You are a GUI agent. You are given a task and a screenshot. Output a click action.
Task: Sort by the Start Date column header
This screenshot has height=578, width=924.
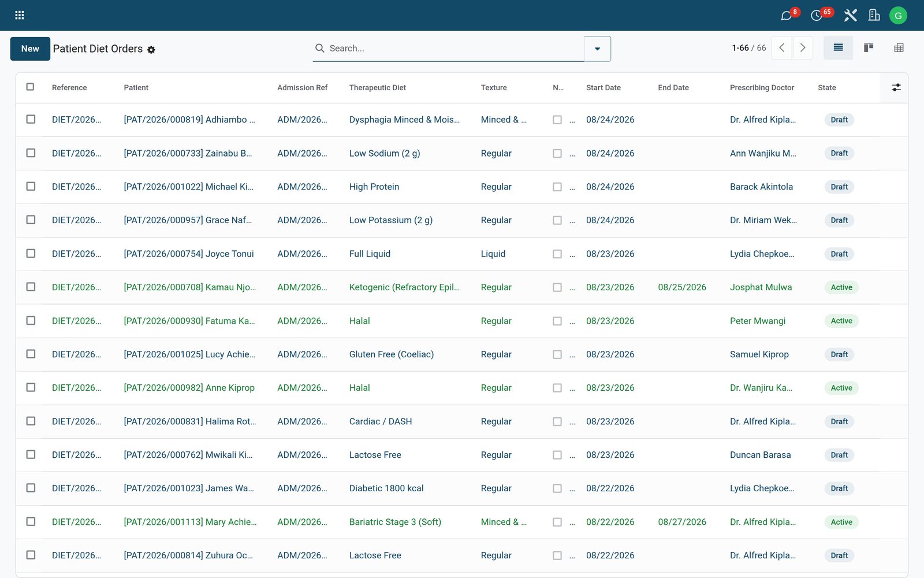603,88
